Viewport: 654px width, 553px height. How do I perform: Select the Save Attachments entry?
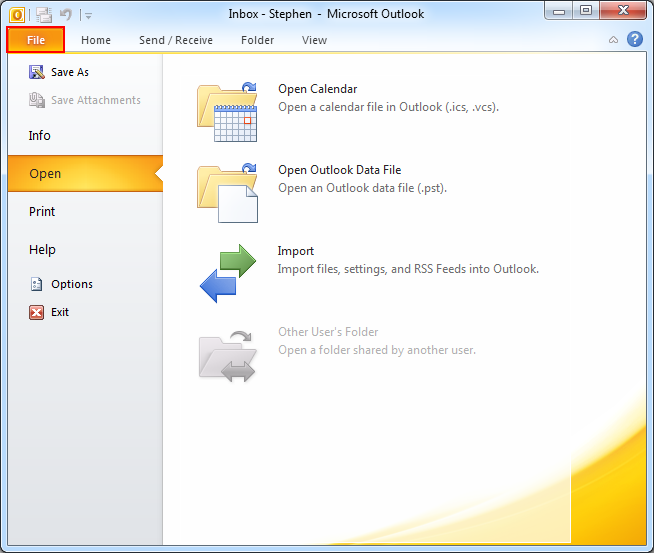tap(96, 100)
